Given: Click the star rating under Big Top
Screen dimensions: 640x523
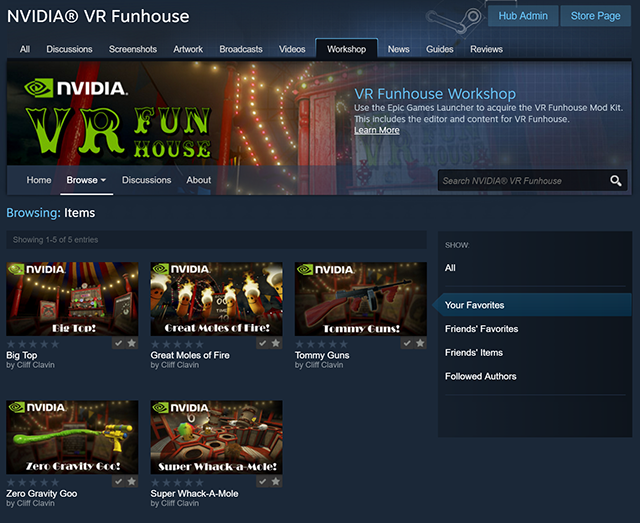Looking at the screenshot, I should [x=33, y=344].
